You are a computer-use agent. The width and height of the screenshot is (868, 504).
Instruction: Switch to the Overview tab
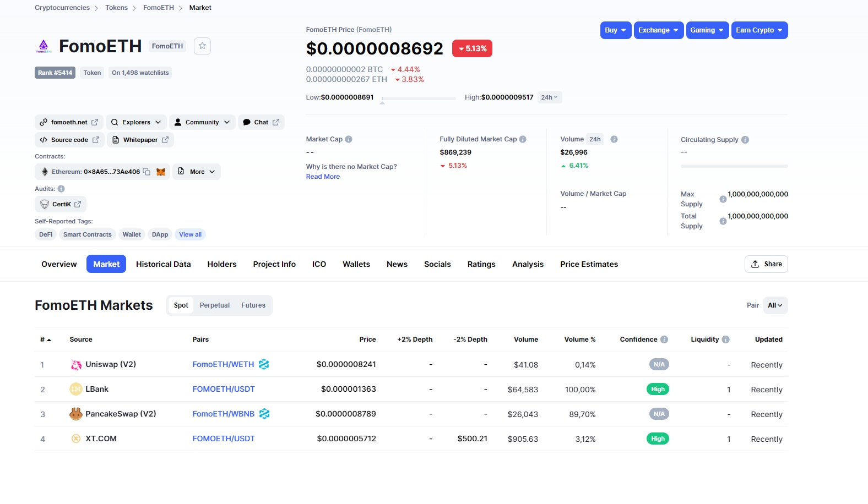click(x=59, y=264)
